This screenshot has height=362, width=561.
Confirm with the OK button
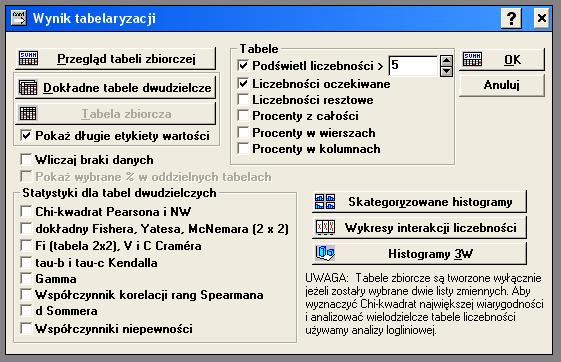click(x=502, y=60)
